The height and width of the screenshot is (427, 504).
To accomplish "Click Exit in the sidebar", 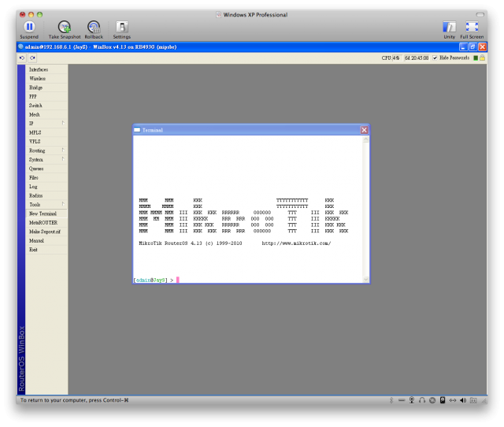I will pyautogui.click(x=46, y=250).
